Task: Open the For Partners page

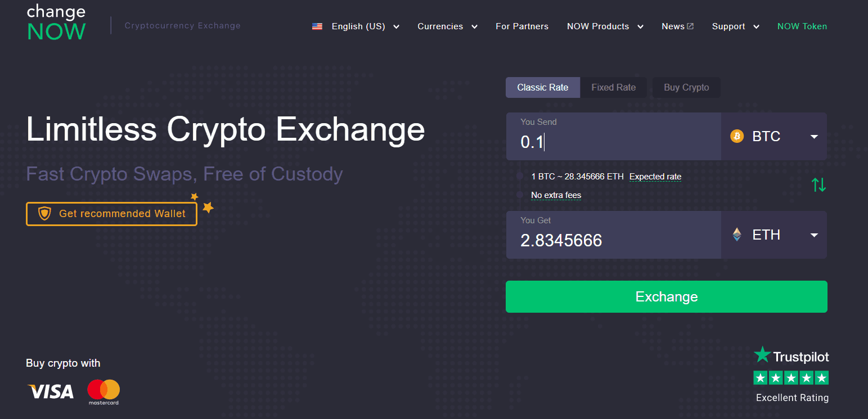Action: [x=521, y=26]
